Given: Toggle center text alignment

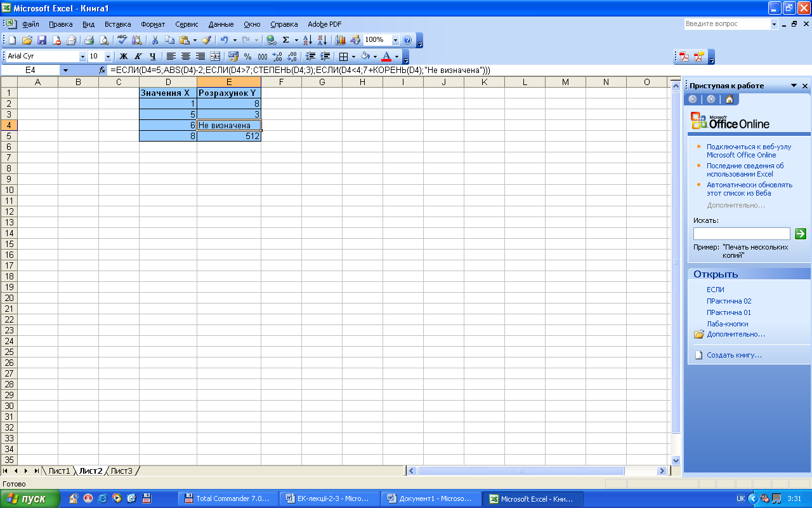Looking at the screenshot, I should (186, 57).
